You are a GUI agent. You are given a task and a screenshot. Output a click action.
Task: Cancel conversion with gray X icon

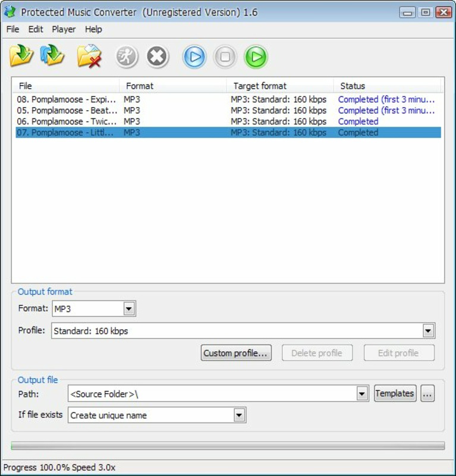point(157,57)
